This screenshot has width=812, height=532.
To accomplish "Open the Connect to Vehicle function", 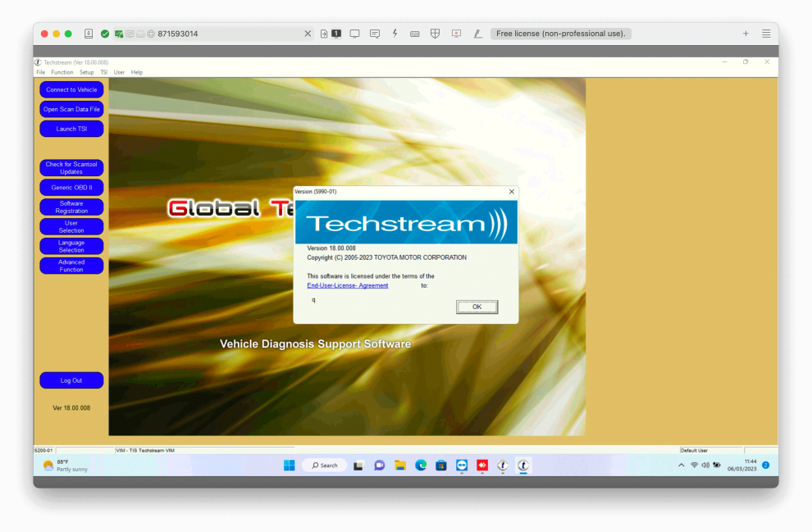I will click(71, 89).
